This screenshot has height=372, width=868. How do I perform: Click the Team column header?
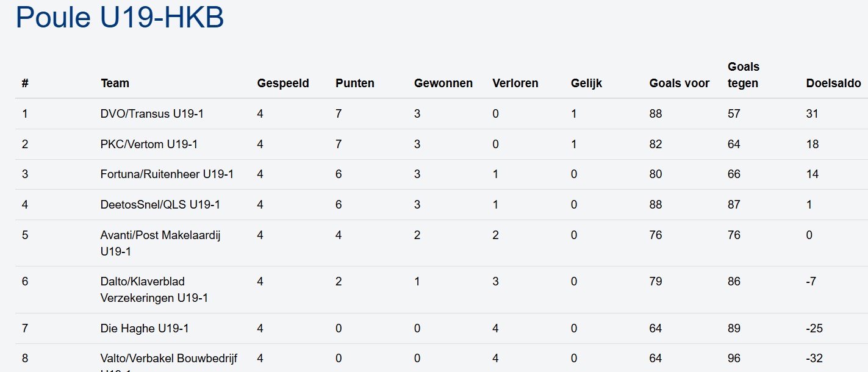pyautogui.click(x=115, y=84)
